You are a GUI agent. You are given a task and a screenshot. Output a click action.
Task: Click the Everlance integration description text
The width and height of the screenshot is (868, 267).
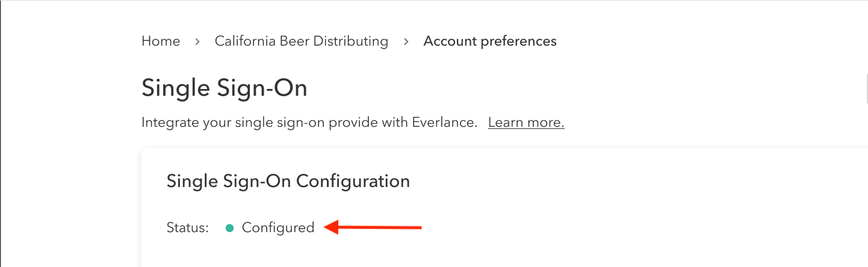point(309,123)
